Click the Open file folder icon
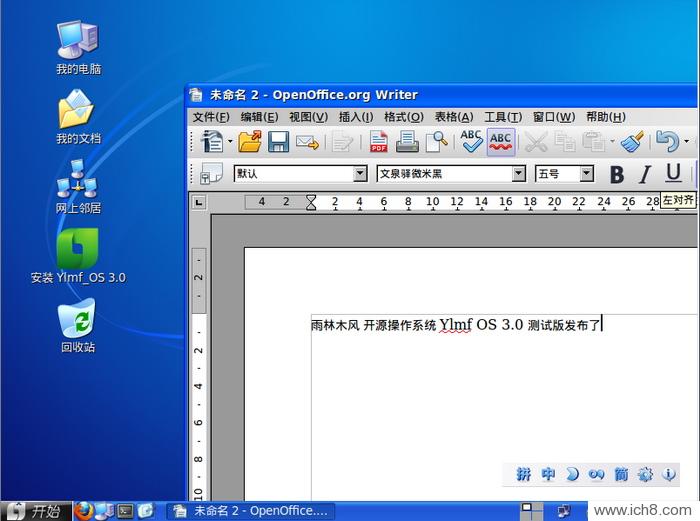The width and height of the screenshot is (700, 521). [250, 142]
